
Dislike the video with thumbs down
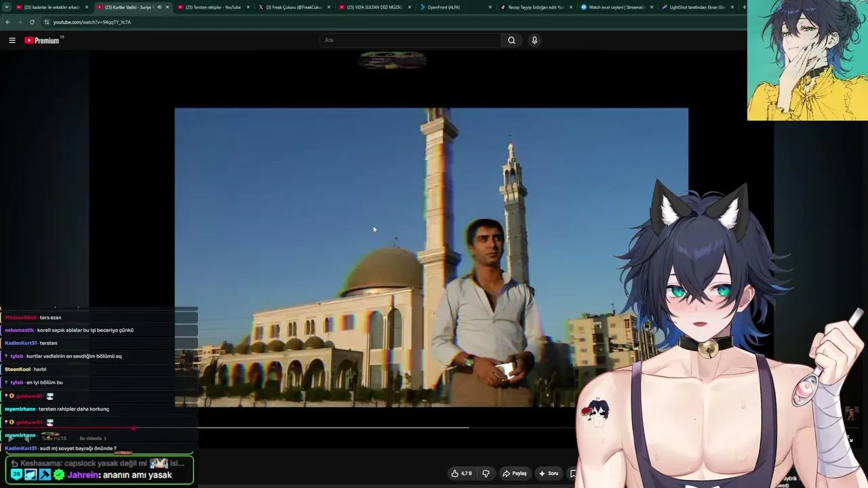click(x=486, y=474)
